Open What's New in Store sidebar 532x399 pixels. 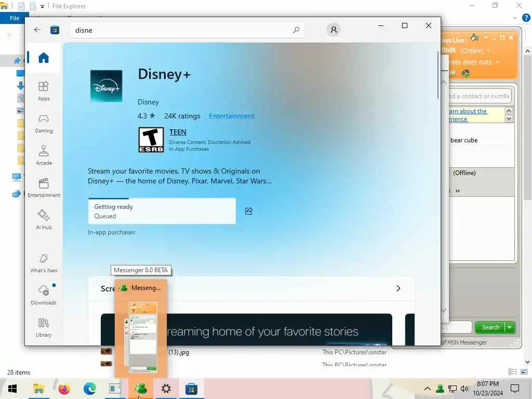pos(44,263)
